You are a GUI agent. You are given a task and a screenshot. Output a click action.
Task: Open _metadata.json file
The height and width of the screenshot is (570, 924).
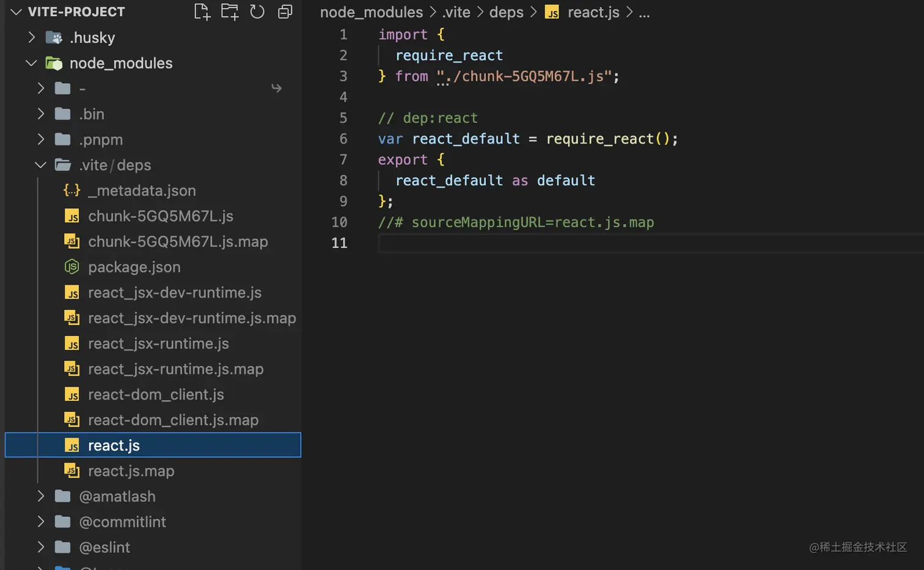[142, 191]
